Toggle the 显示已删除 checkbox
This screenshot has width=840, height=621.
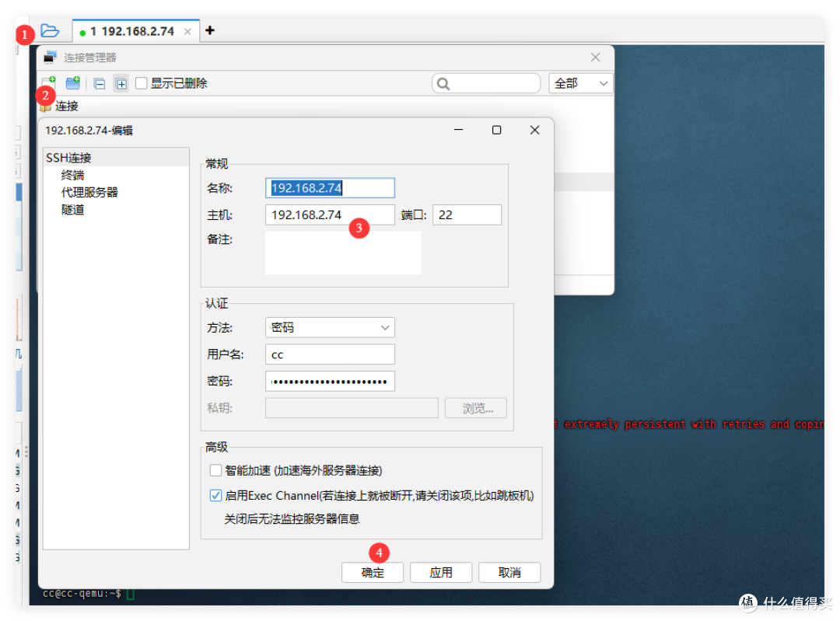(142, 83)
